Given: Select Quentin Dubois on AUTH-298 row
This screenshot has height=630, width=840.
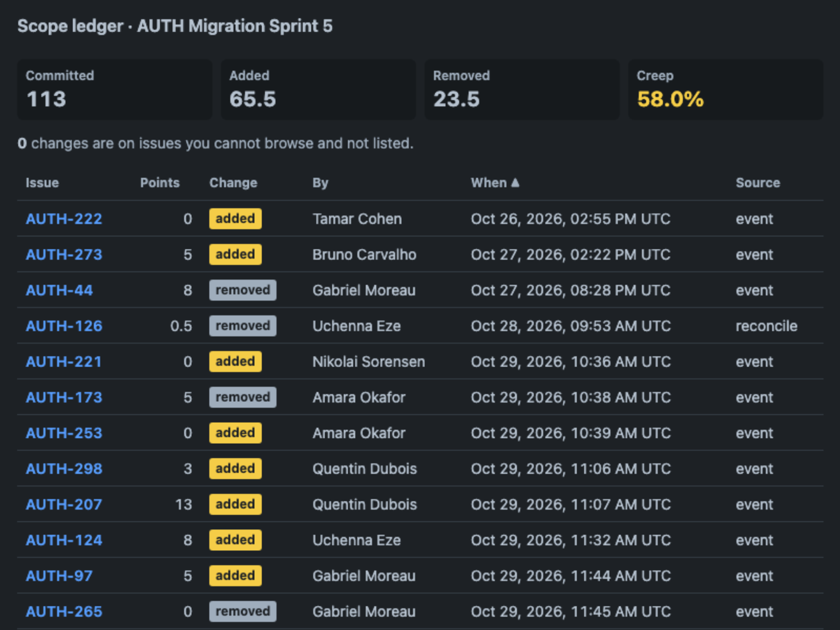Looking at the screenshot, I should (365, 469).
